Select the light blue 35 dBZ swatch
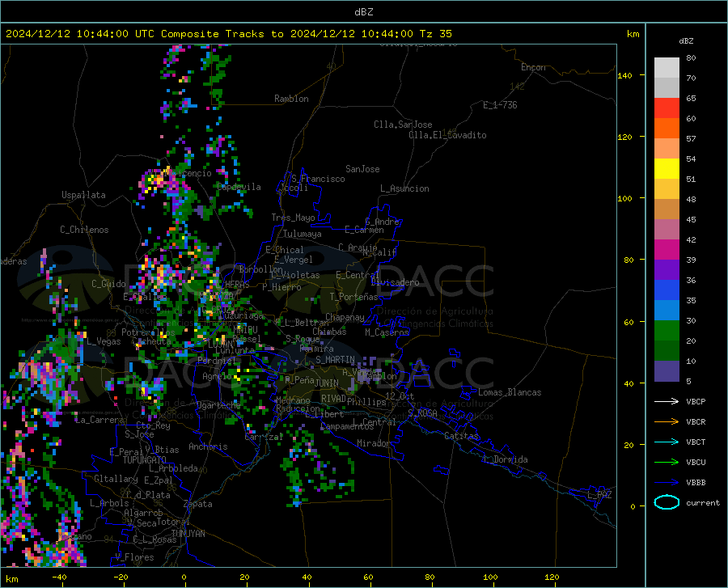The image size is (728, 588). (x=667, y=311)
